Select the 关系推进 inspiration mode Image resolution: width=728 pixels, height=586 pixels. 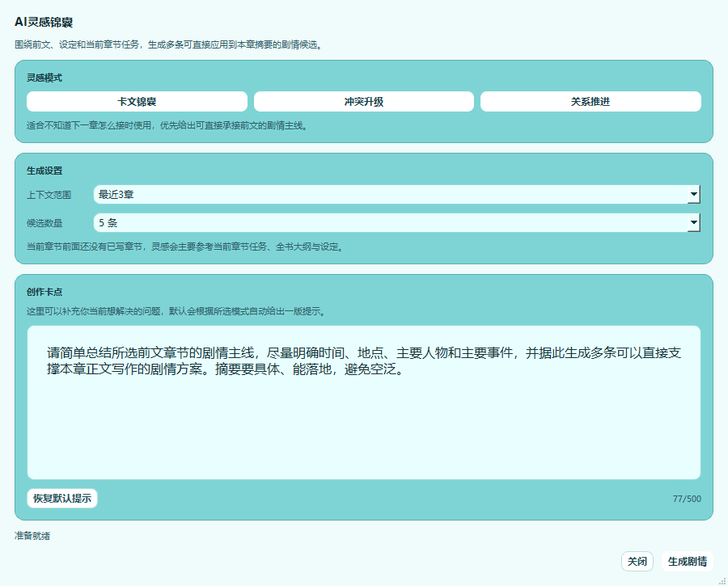(590, 102)
